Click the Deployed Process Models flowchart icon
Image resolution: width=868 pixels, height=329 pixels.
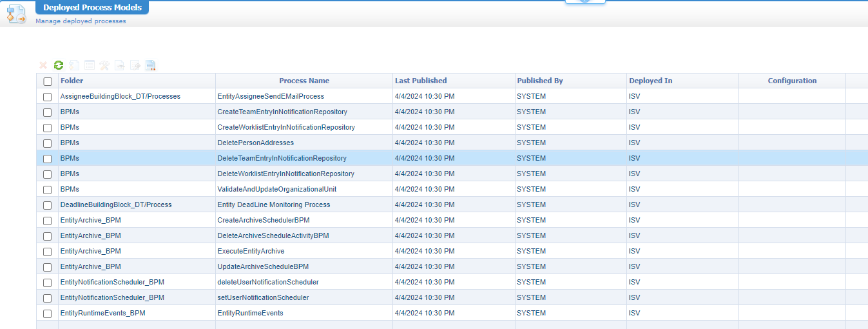click(x=16, y=14)
